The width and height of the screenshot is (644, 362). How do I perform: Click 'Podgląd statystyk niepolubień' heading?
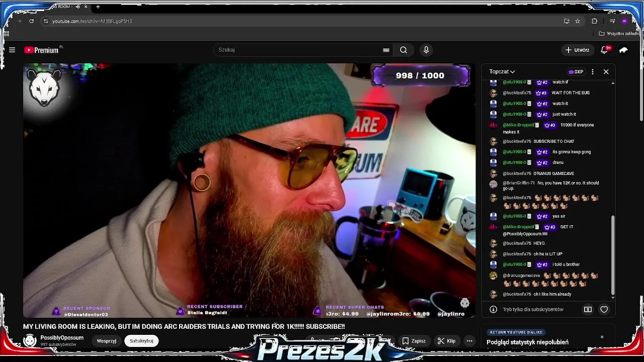point(527,342)
